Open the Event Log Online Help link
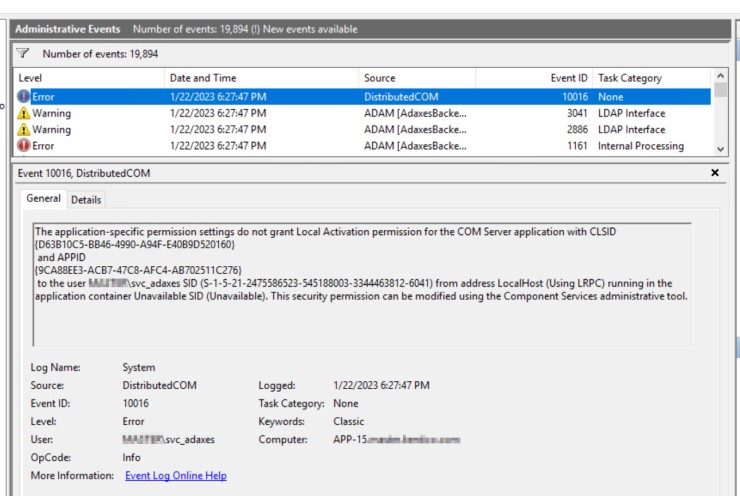This screenshot has height=496, width=740. pos(175,475)
